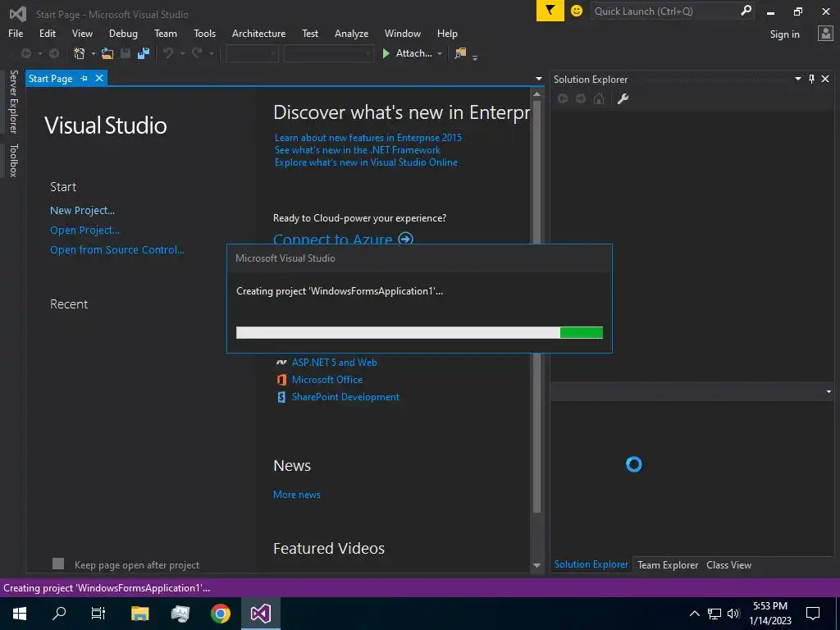The height and width of the screenshot is (630, 840).
Task: Pin the Start Page tab
Action: [84, 78]
